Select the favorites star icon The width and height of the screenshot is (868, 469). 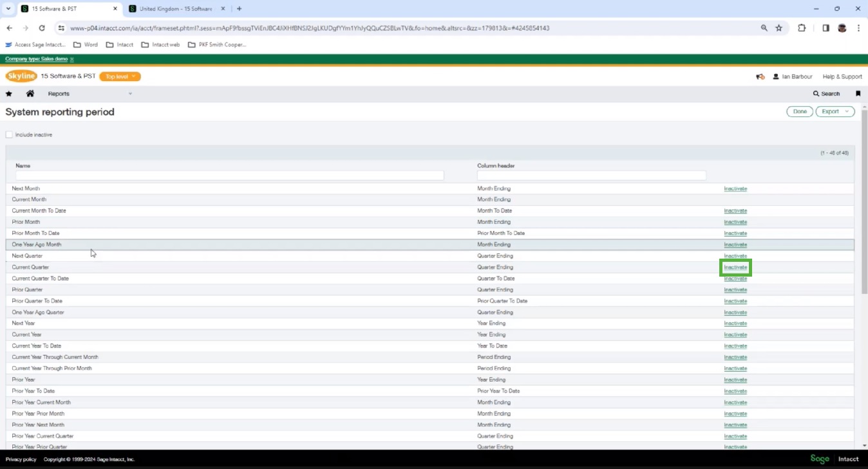8,93
